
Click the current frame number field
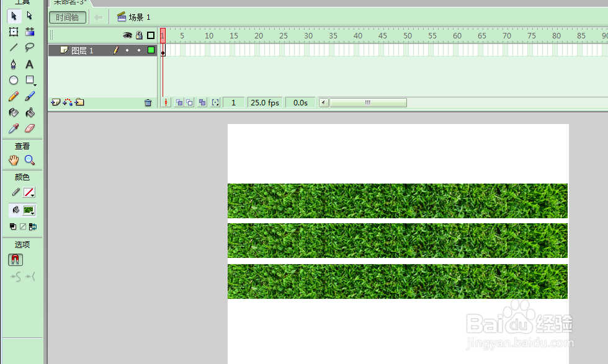pos(233,103)
